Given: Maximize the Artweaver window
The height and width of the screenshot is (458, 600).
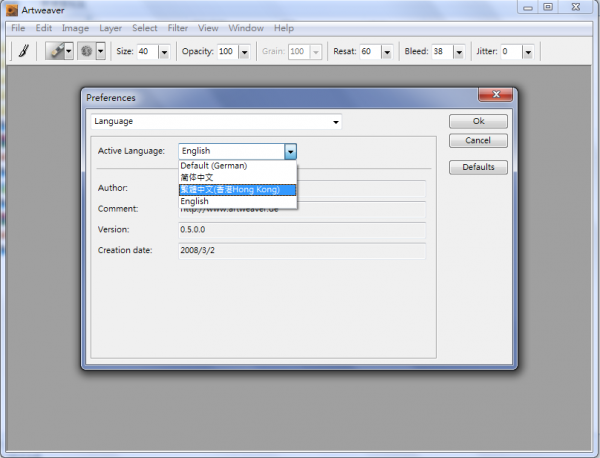Looking at the screenshot, I should click(x=548, y=7).
